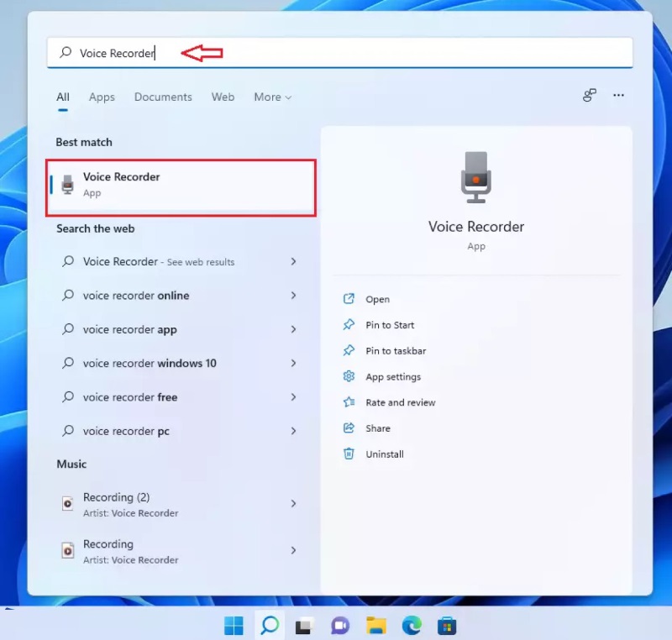Expand chevron for 'Recording (2)'
672x640 pixels.
(293, 503)
